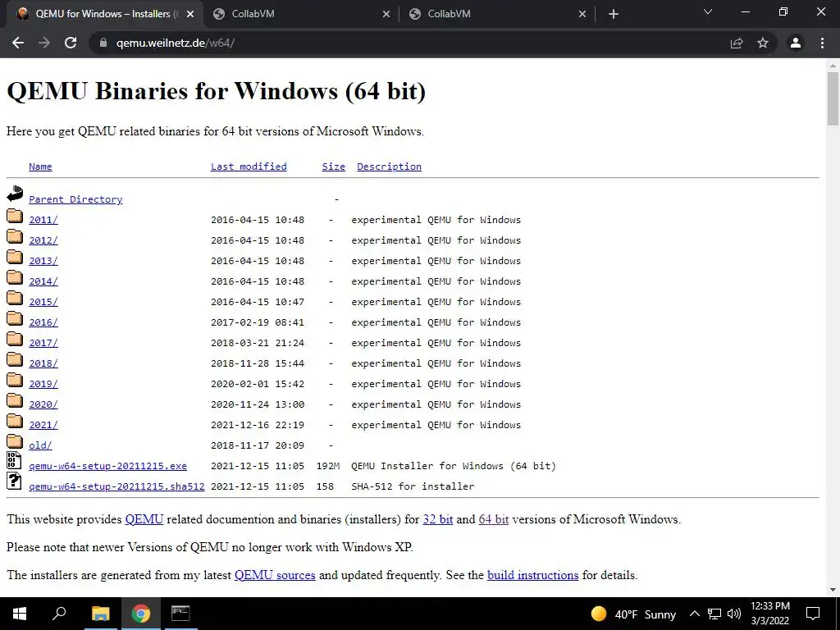Show hidden tray icons chevron

point(694,614)
